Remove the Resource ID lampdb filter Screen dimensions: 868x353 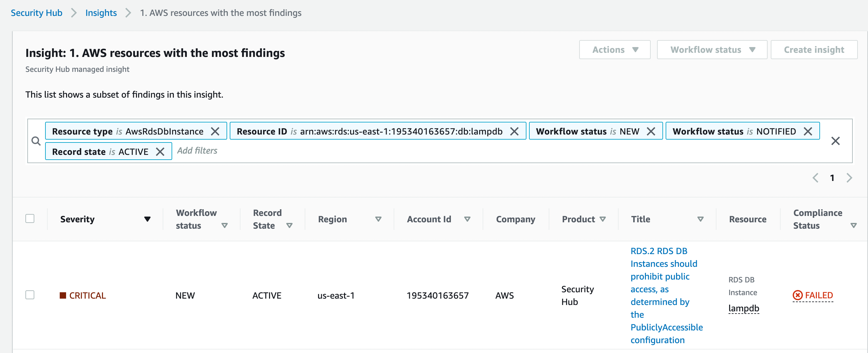point(514,131)
